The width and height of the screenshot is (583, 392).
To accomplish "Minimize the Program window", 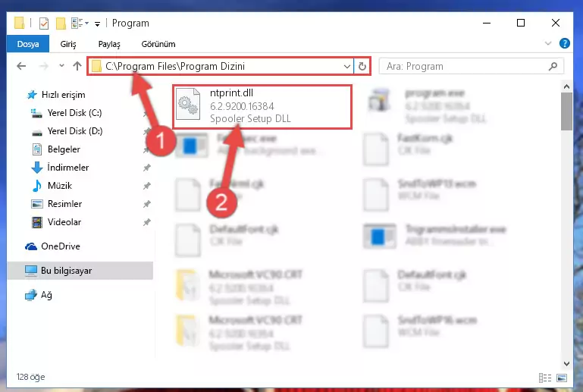I will click(x=486, y=23).
